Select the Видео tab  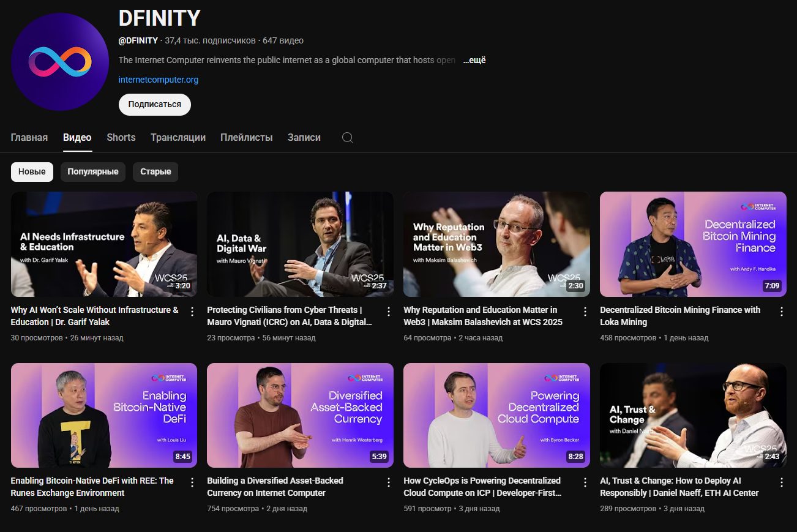click(77, 138)
